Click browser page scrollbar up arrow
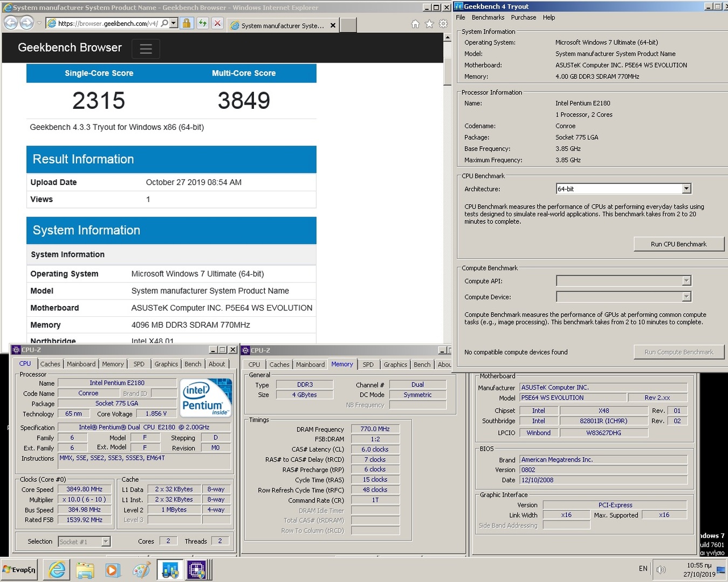This screenshot has width=728, height=582. pyautogui.click(x=447, y=38)
